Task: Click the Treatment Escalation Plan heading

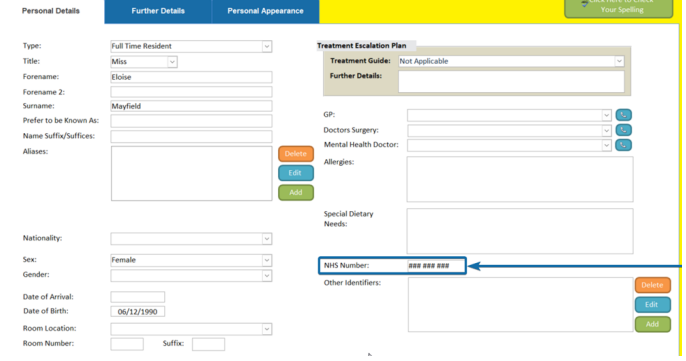Action: pyautogui.click(x=362, y=46)
